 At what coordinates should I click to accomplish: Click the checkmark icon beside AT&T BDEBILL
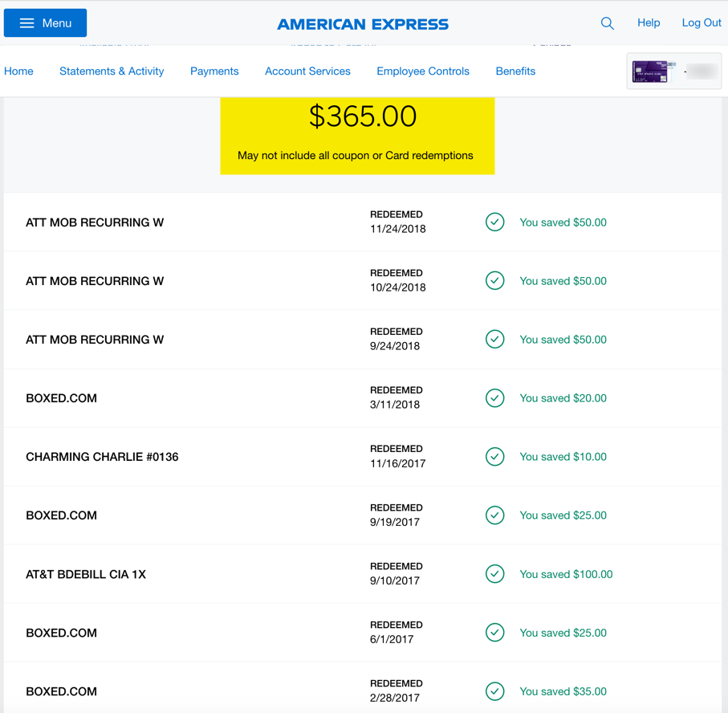tap(495, 573)
